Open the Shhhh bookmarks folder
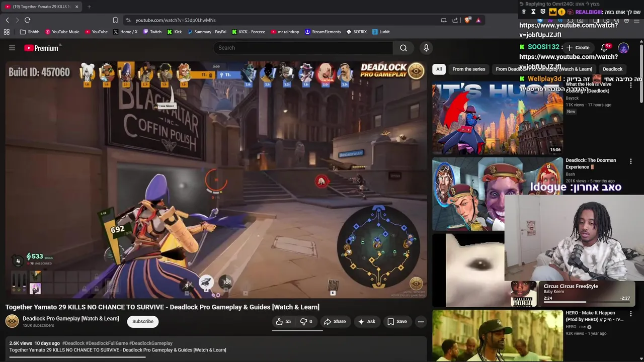The image size is (644, 362). point(30,32)
